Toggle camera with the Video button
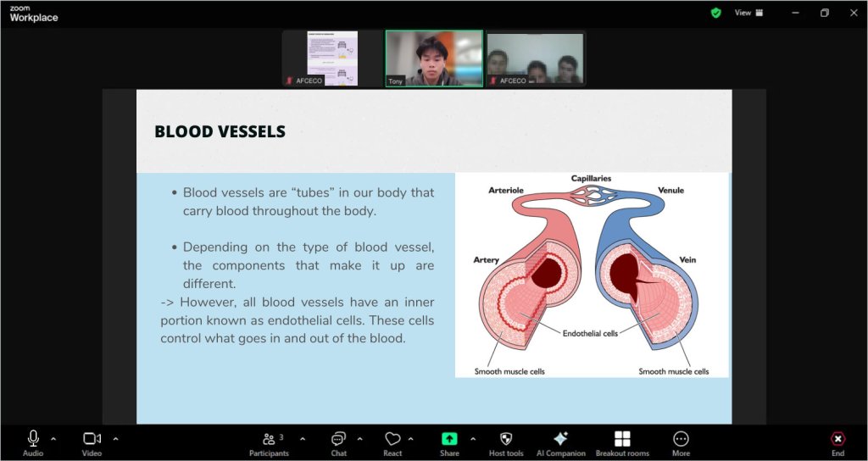The width and height of the screenshot is (868, 461). [92, 443]
